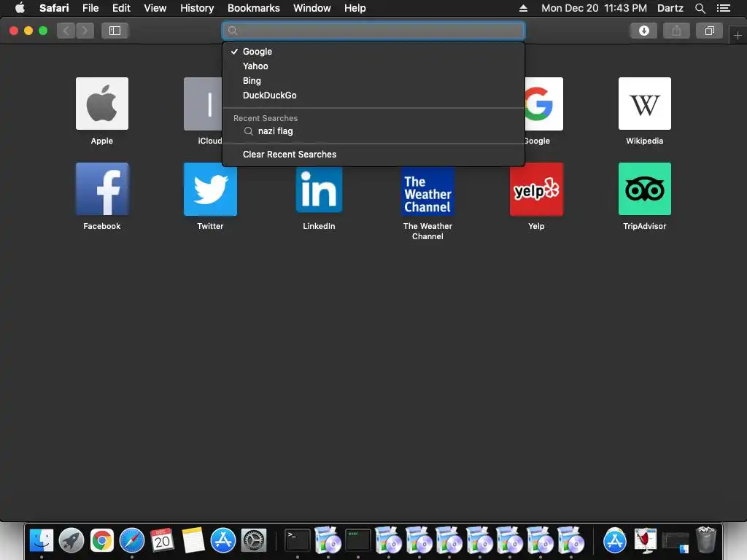Launch Google Chrome from the Dock
747x560 pixels.
[102, 540]
